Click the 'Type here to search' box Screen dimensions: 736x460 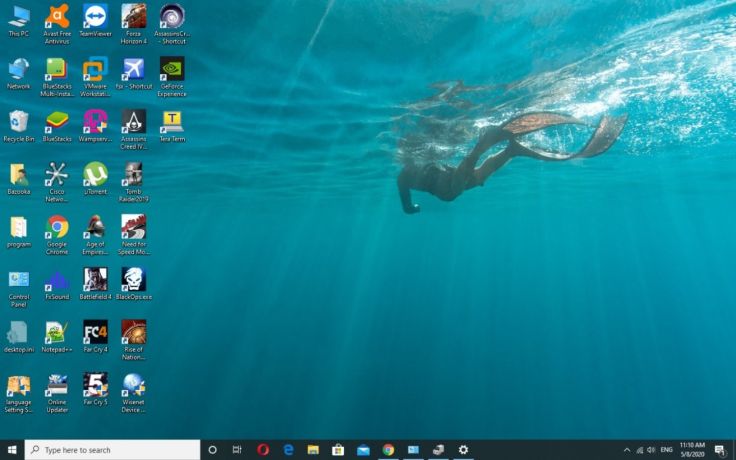pos(112,450)
